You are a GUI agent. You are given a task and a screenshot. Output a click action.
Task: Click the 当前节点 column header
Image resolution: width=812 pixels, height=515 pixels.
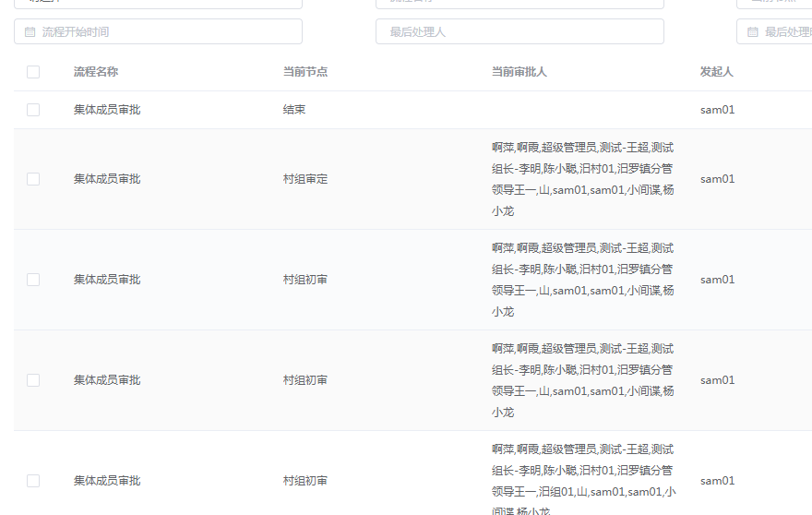tap(305, 72)
